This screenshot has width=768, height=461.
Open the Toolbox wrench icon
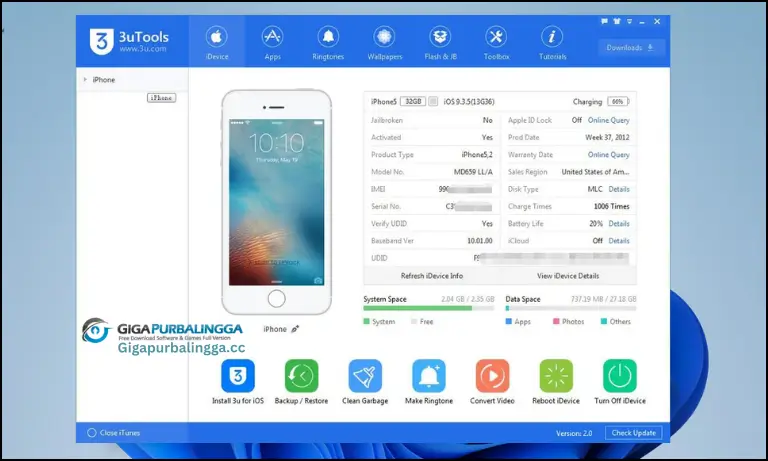click(496, 37)
